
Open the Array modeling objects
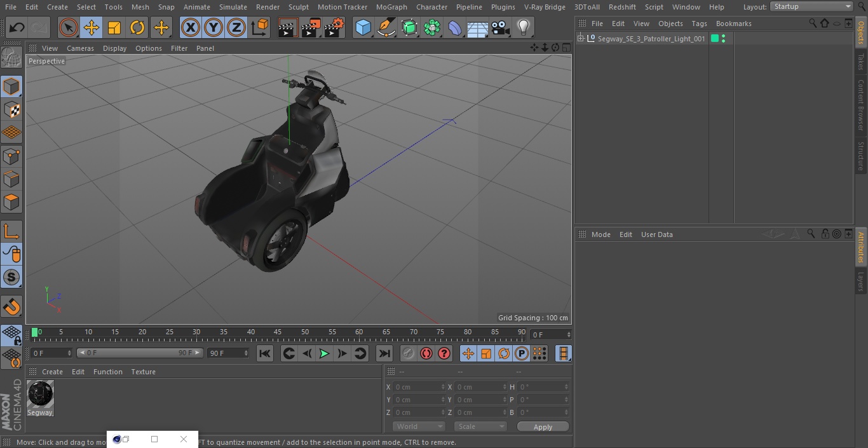tap(432, 27)
